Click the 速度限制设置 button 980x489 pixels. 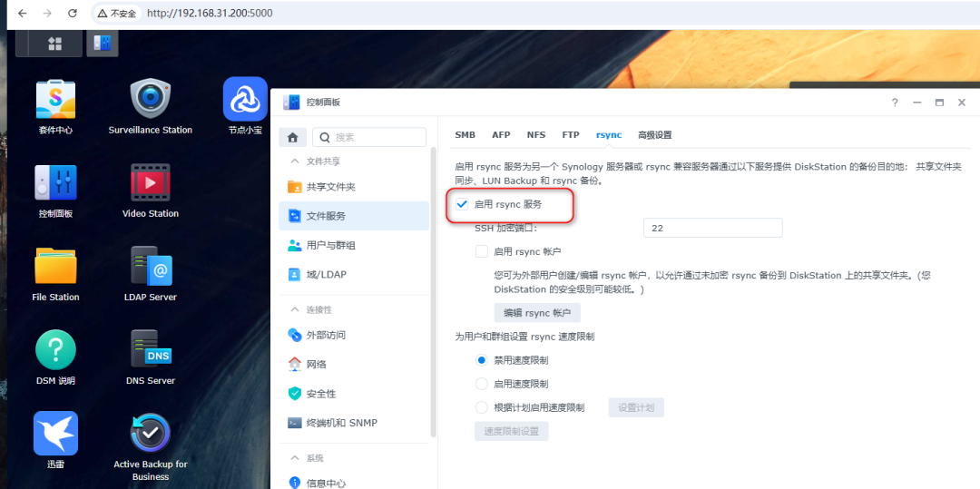pos(512,431)
